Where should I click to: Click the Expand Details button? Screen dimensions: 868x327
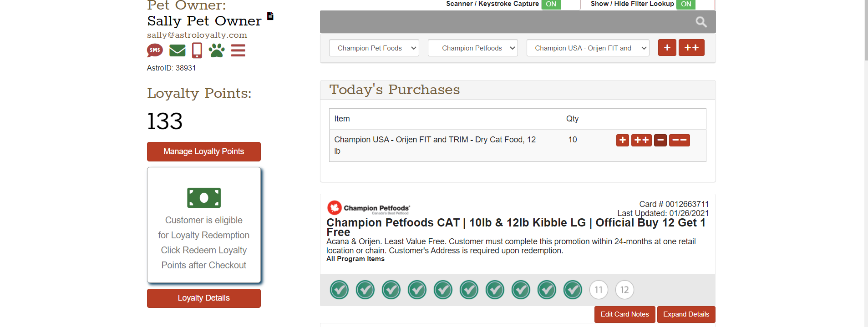coord(686,314)
